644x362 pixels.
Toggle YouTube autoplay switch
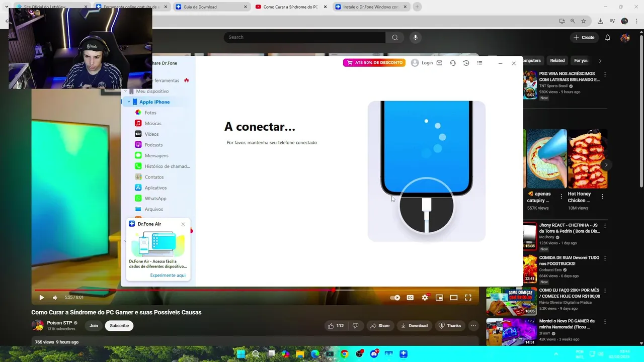395,298
